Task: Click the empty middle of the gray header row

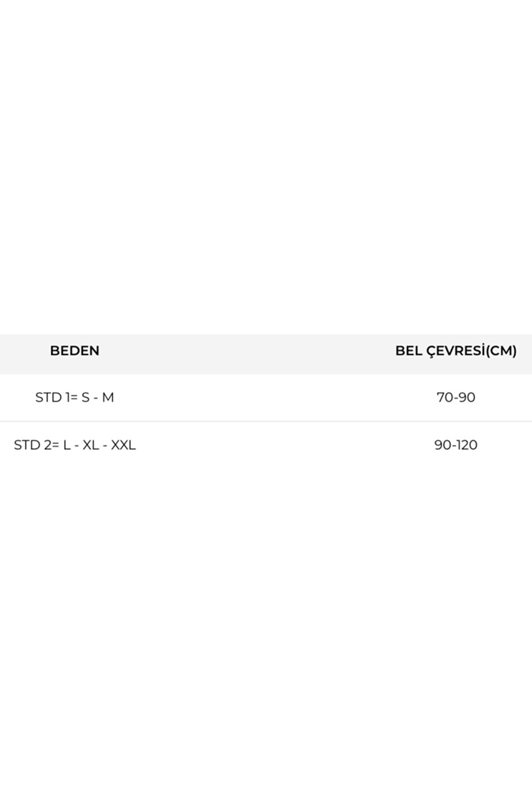Action: (248, 354)
